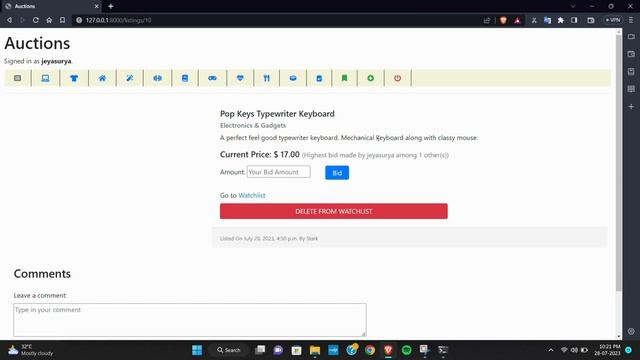Reload the page with the refresh icon

(x=36, y=20)
